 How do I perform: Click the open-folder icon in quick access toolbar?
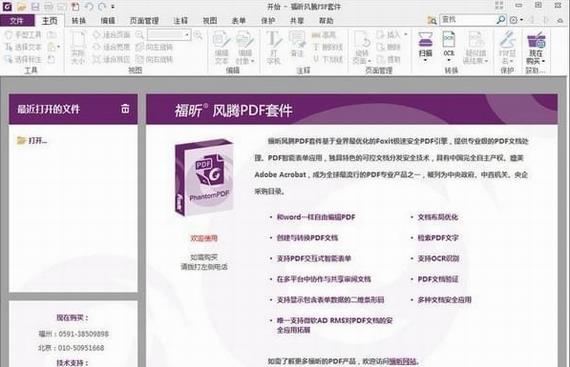click(22, 7)
